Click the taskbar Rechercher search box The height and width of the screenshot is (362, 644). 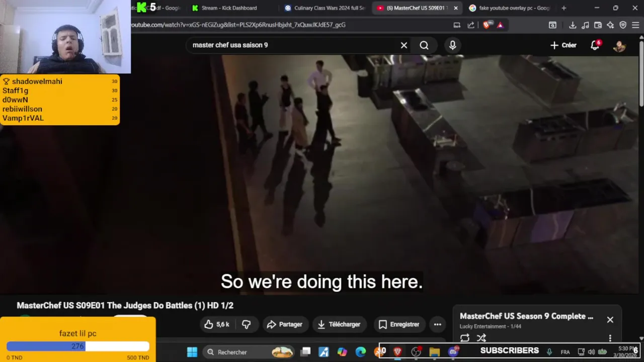pos(249,352)
